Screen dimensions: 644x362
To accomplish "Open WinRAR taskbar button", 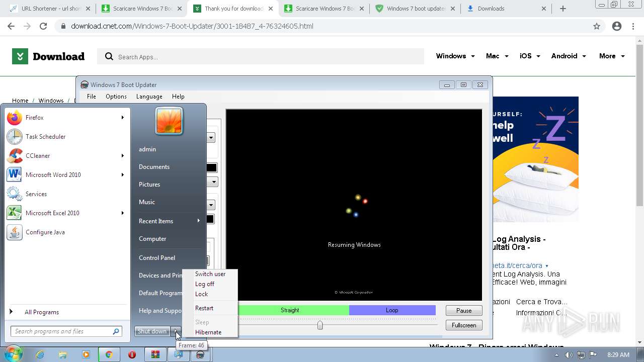I will [x=155, y=354].
